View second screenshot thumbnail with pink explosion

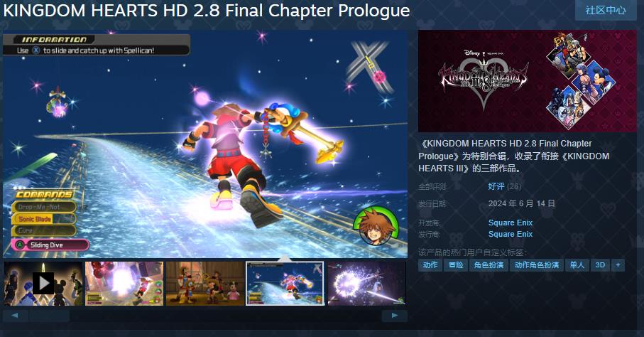coord(124,284)
